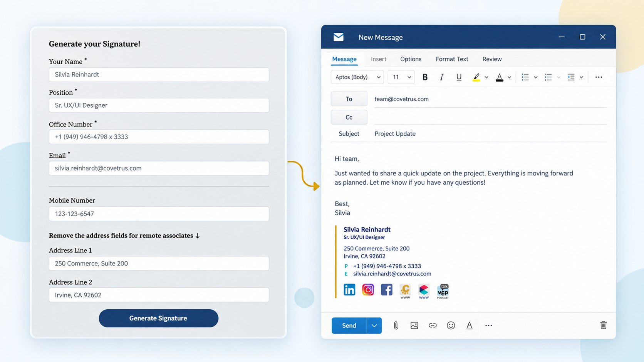Open text formatting from the bottom bar
This screenshot has width=644, height=362.
pyautogui.click(x=469, y=325)
